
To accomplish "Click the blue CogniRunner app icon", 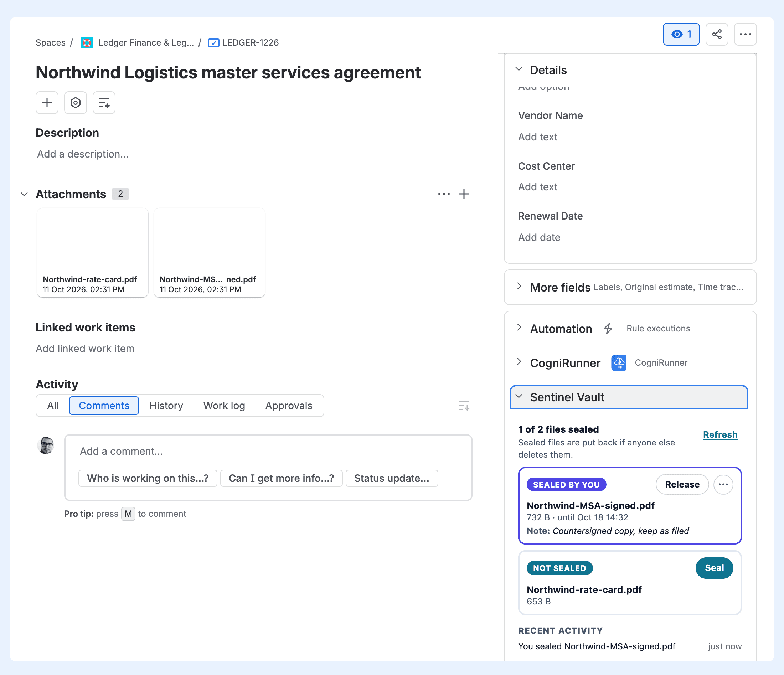I will pyautogui.click(x=619, y=363).
